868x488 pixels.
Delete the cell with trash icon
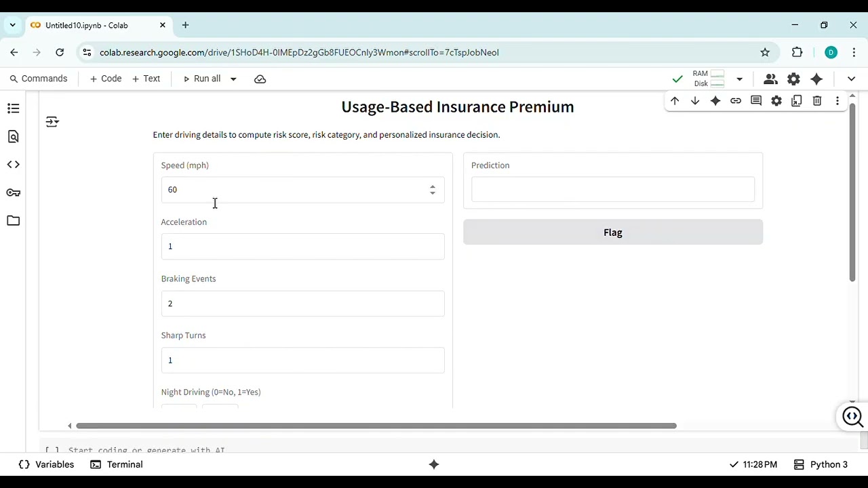click(817, 101)
